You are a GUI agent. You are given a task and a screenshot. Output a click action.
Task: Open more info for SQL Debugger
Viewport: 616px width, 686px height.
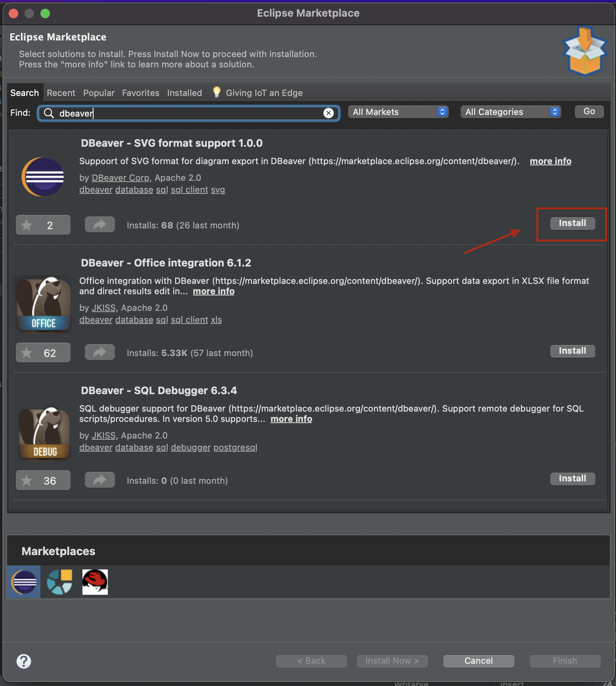pyautogui.click(x=291, y=419)
